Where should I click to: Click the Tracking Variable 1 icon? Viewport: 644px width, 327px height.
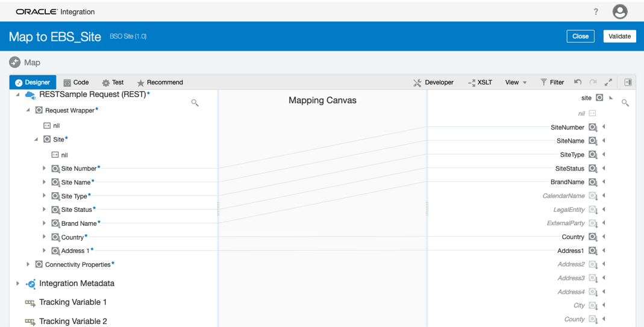point(30,303)
